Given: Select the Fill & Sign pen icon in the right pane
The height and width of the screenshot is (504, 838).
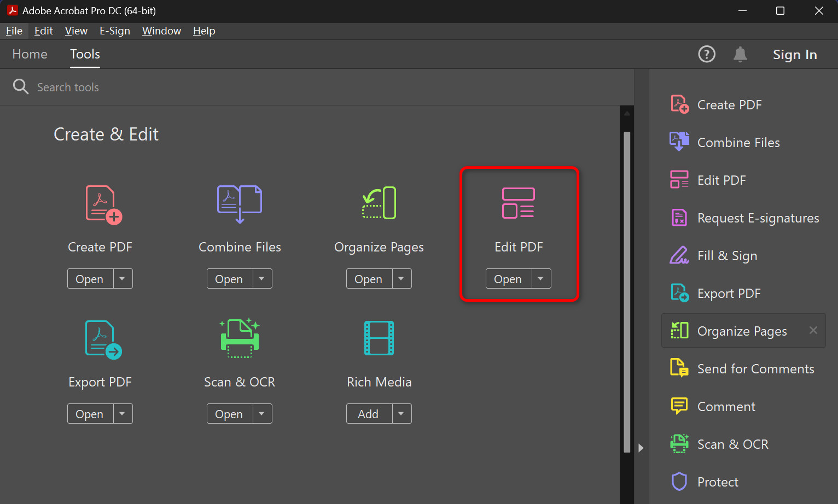Looking at the screenshot, I should tap(679, 255).
